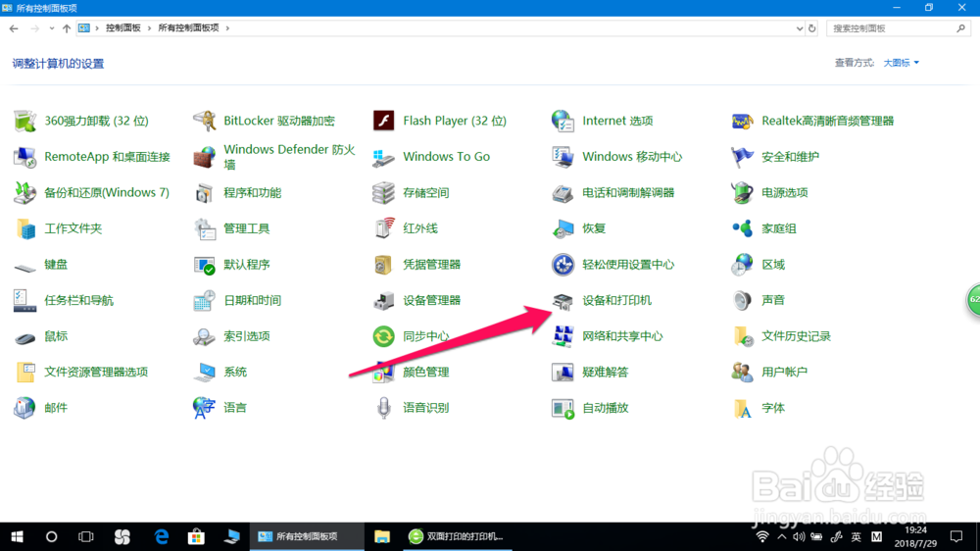Refresh the control panel view
Screen dimensions: 980x551
[x=811, y=28]
